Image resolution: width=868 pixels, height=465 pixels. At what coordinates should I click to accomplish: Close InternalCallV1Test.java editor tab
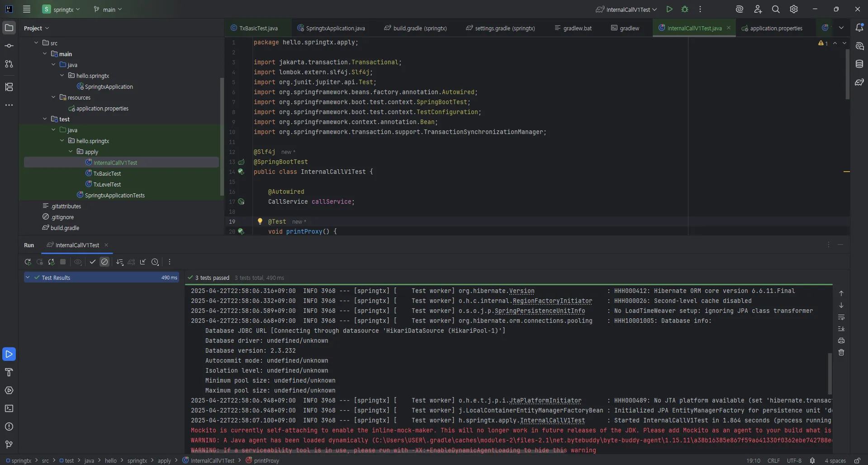729,28
